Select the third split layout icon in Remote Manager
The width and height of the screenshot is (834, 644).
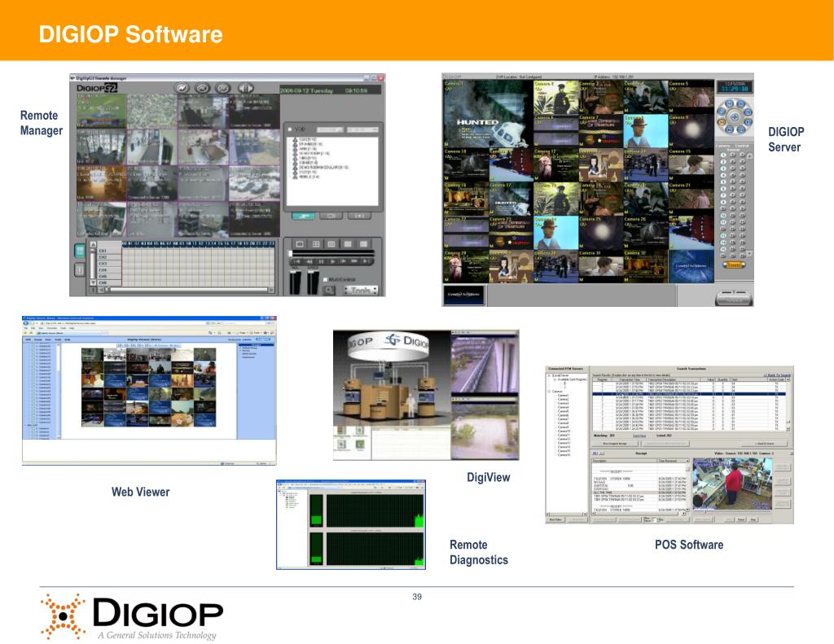point(331,244)
